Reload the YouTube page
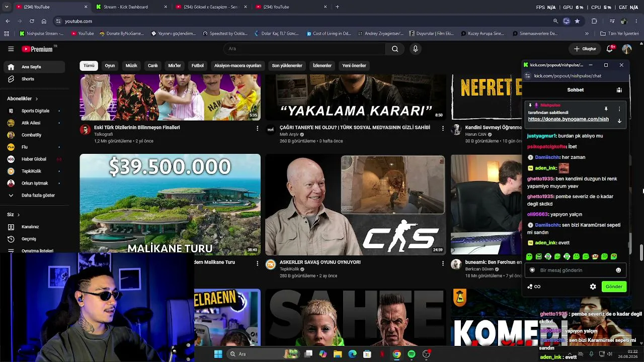This screenshot has width=644, height=362. [32, 21]
